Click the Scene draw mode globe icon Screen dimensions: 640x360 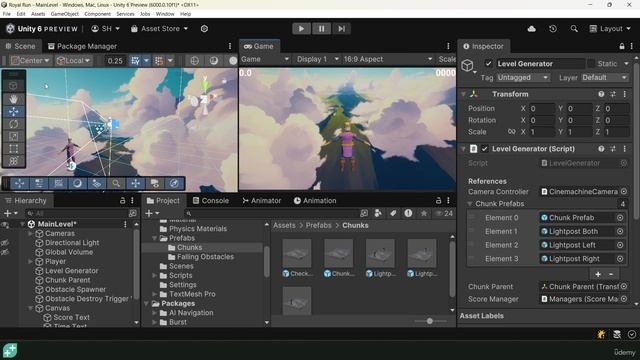pos(195,61)
